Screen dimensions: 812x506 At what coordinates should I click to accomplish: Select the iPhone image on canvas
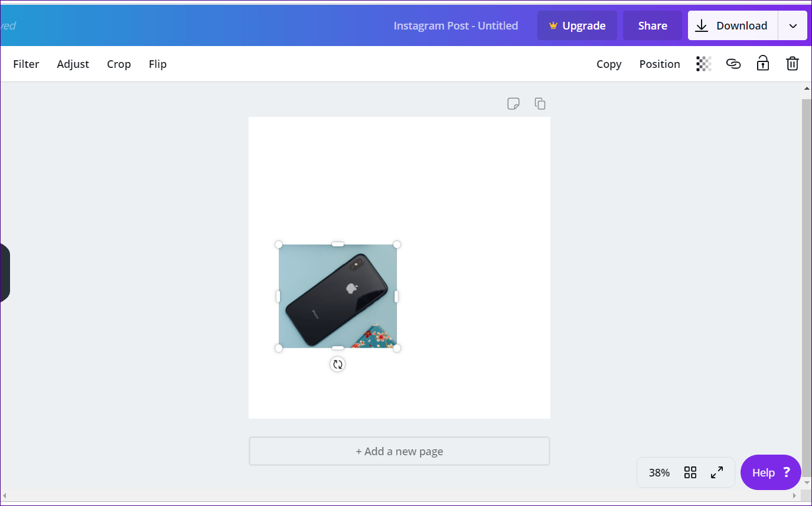[338, 296]
